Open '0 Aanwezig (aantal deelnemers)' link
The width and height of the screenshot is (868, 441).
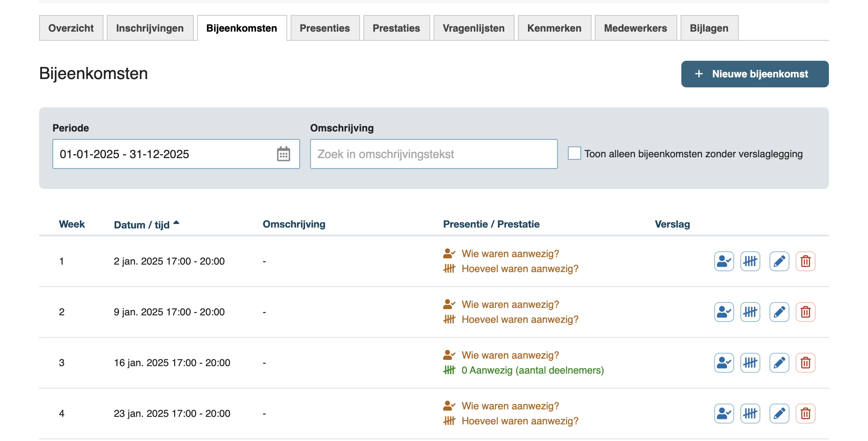tap(533, 370)
